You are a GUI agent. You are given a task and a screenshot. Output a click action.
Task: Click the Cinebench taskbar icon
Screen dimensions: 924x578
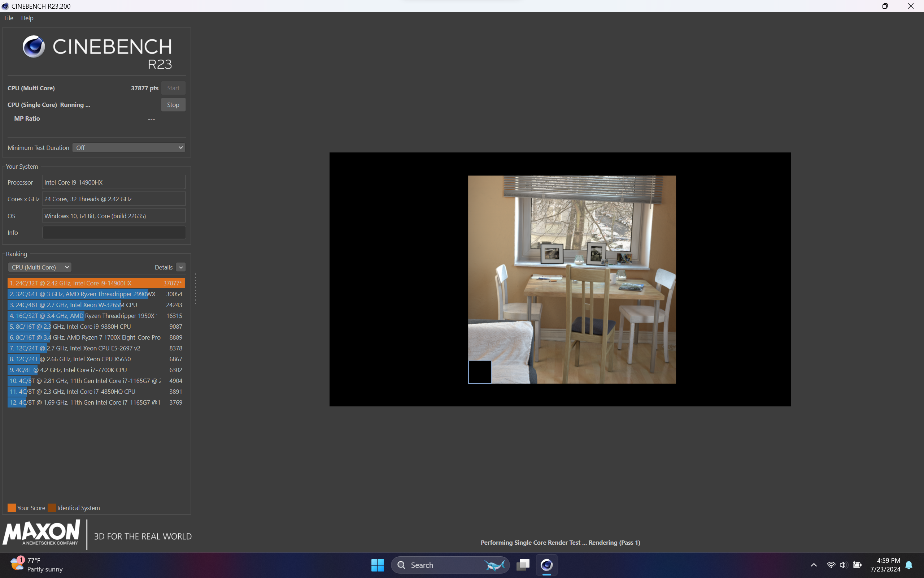point(547,565)
